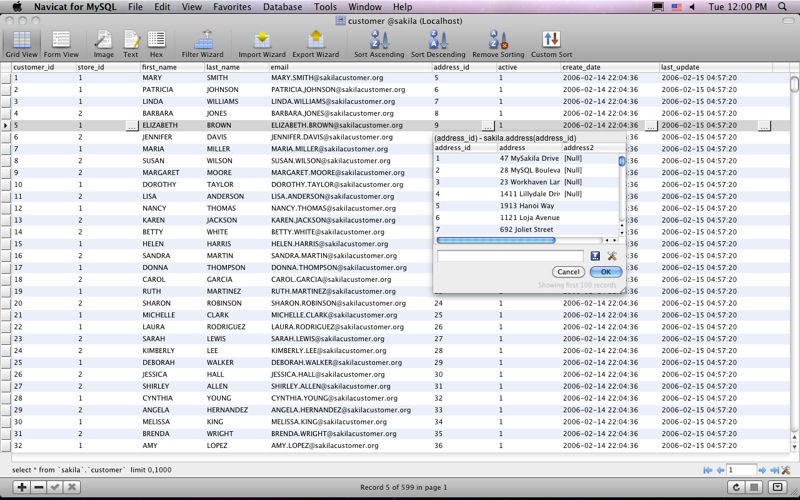Add a record with the plus button

coord(22,487)
